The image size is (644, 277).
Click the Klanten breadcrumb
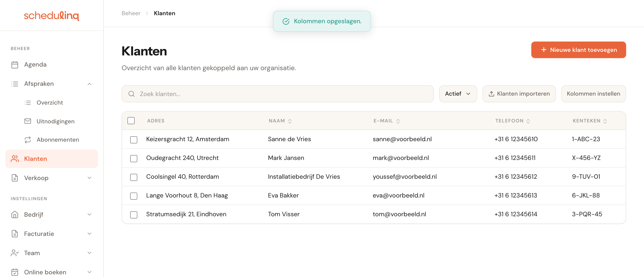coord(165,13)
